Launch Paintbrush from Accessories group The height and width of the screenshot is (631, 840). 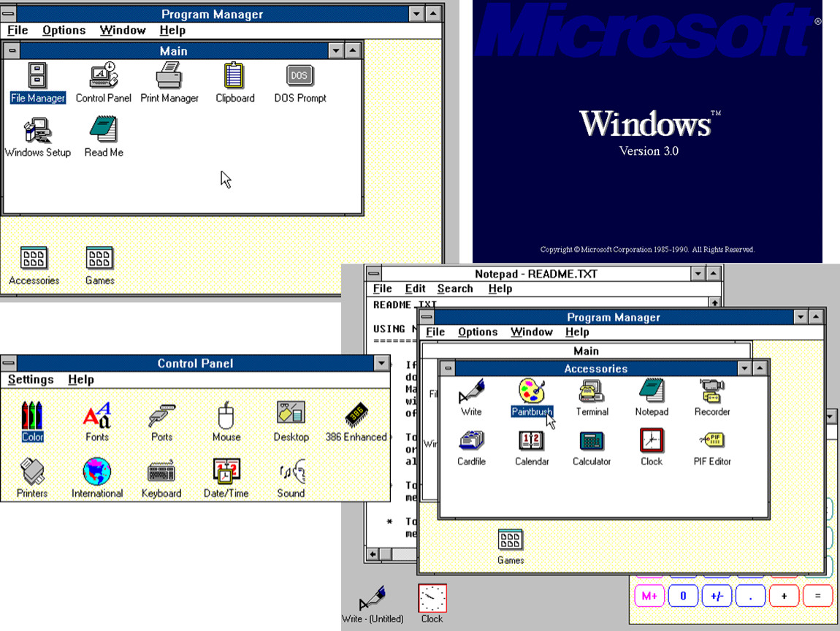pos(532,397)
